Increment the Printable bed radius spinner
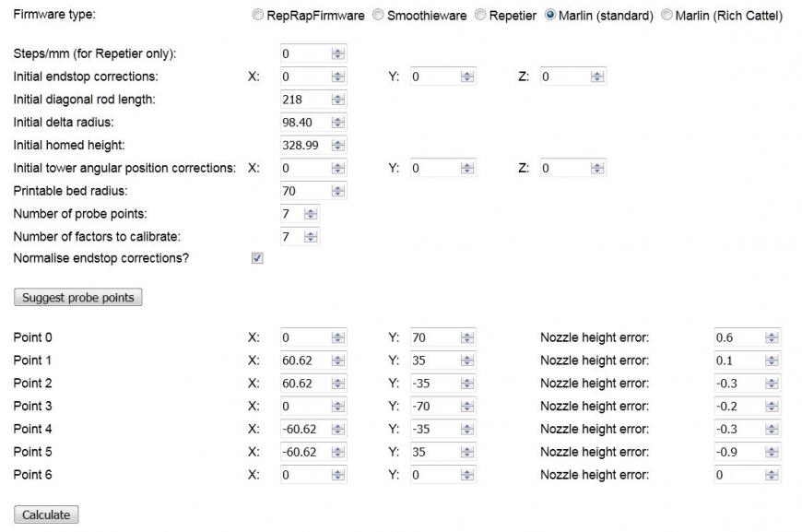This screenshot has height=532, width=802. [x=338, y=187]
